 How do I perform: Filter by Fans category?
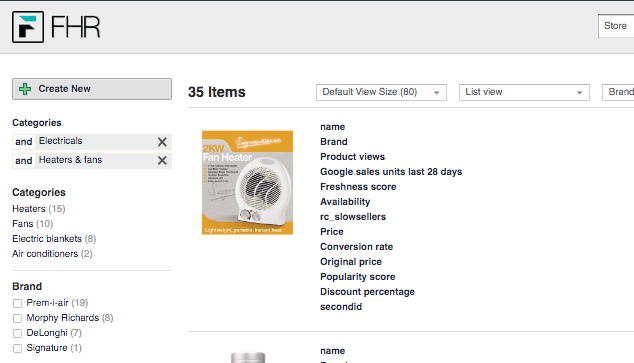[x=23, y=224]
